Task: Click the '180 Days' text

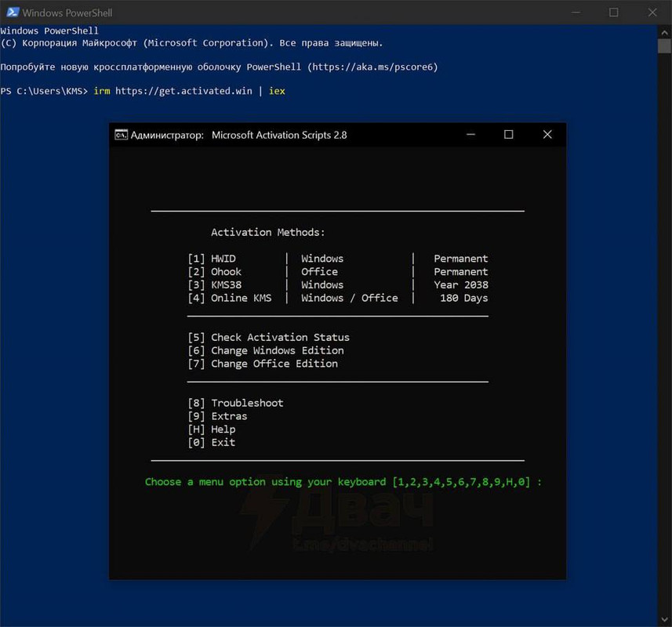Action: point(463,298)
